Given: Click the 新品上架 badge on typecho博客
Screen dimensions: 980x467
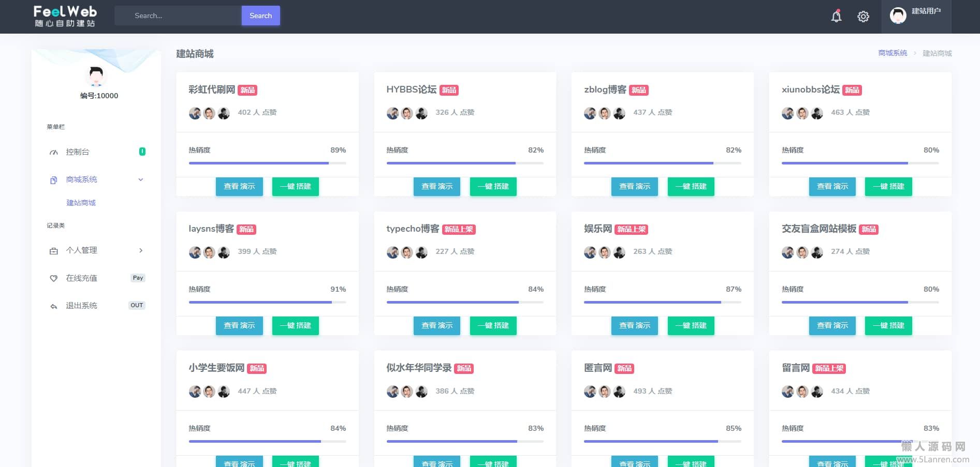Looking at the screenshot, I should 459,229.
